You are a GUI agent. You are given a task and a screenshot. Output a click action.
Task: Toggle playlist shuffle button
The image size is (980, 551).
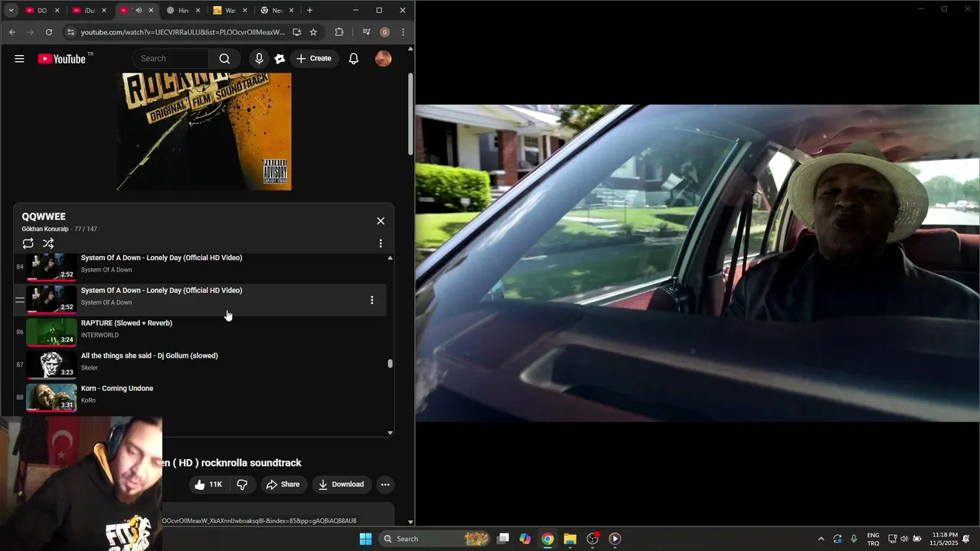[48, 243]
